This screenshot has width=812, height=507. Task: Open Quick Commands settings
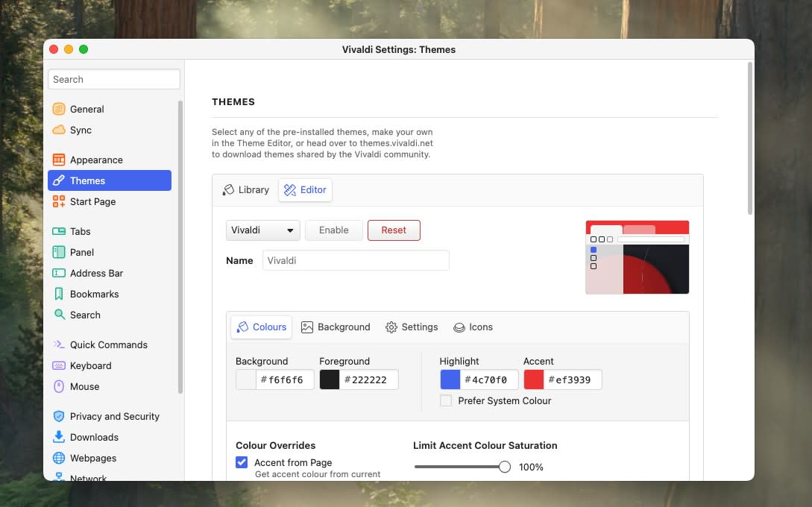pyautogui.click(x=110, y=344)
